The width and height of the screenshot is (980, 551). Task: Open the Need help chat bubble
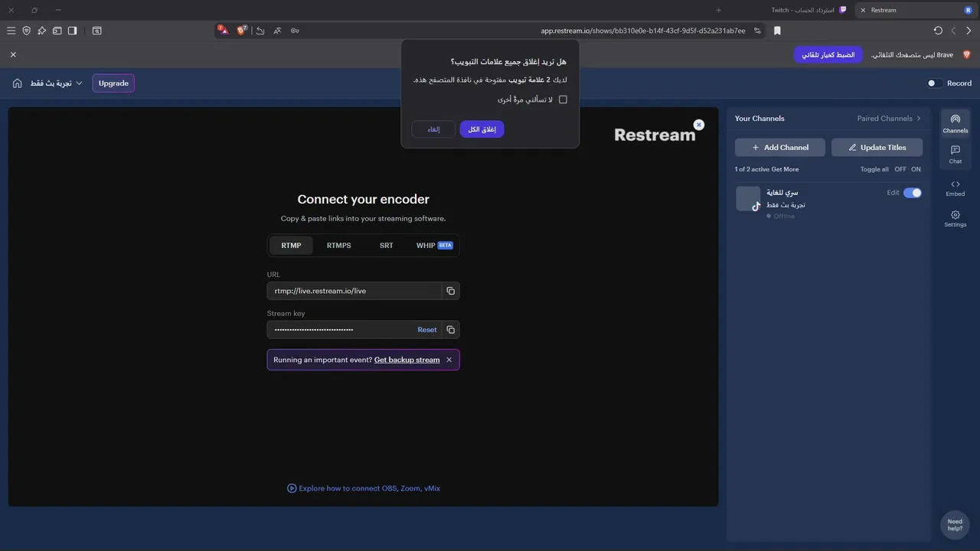coord(955,525)
